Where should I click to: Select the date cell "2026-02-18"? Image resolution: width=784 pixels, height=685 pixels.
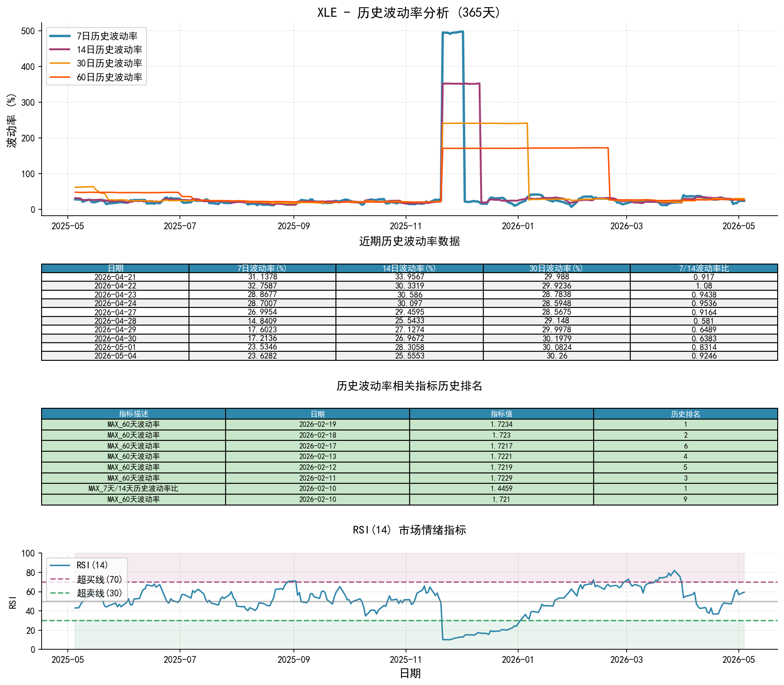click(317, 435)
